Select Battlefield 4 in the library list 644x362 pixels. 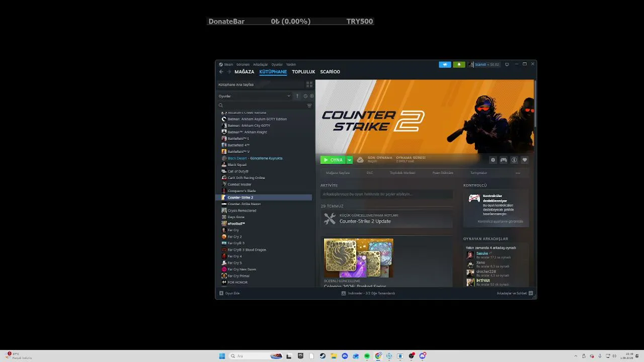coord(238,145)
